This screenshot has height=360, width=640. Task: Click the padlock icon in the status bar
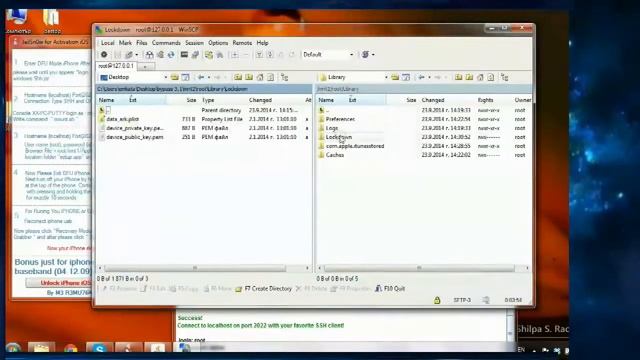pos(437,300)
